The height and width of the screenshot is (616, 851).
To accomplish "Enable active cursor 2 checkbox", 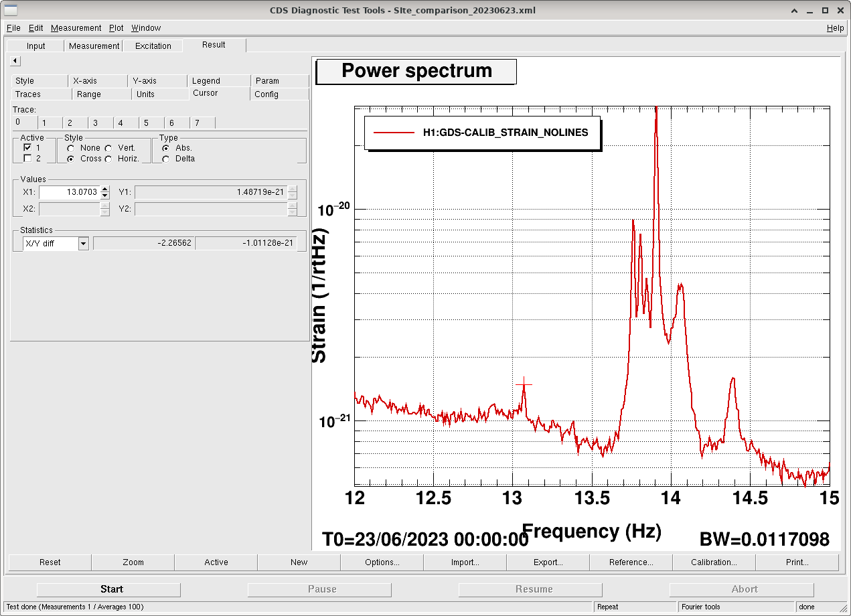I will 27,158.
